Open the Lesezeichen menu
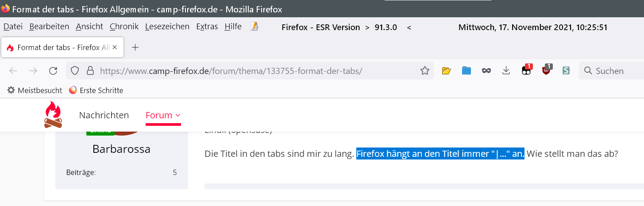Screen dimensions: 644x206 [x=167, y=27]
